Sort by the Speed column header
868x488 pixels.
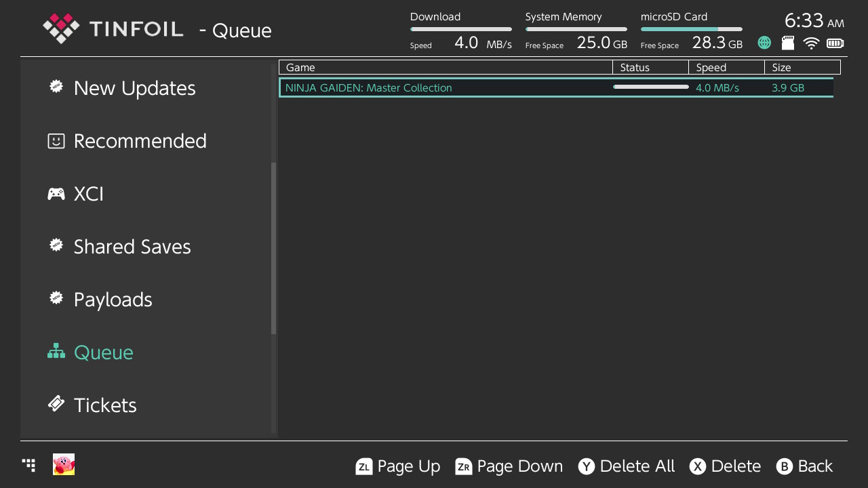[727, 67]
